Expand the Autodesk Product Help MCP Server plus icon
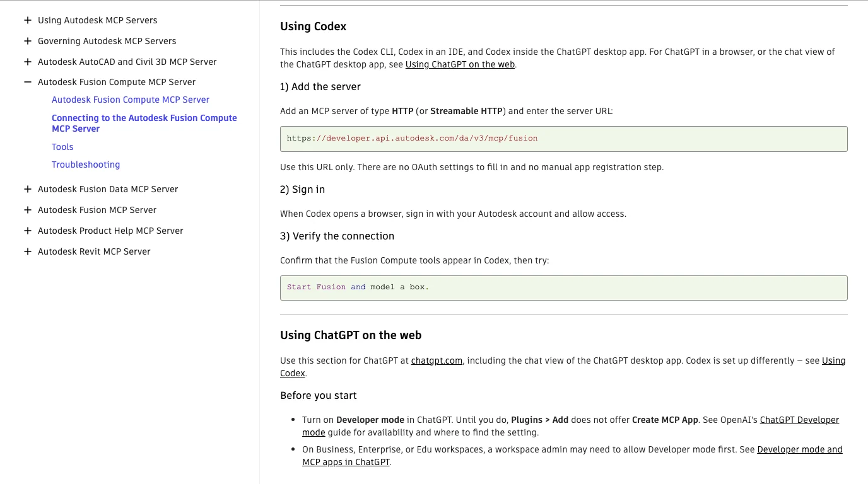Image resolution: width=868 pixels, height=484 pixels. pos(28,231)
